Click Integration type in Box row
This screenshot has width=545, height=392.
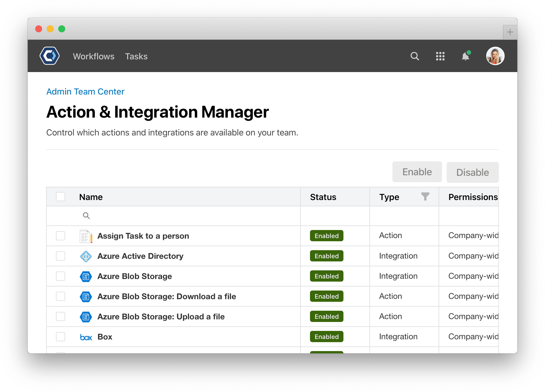coord(398,337)
